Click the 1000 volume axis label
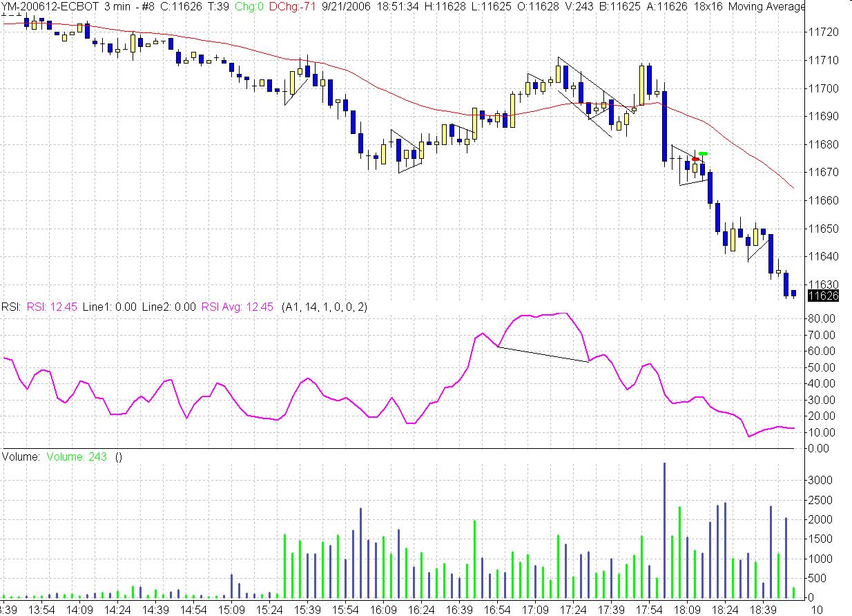The width and height of the screenshot is (852, 616). (x=820, y=558)
